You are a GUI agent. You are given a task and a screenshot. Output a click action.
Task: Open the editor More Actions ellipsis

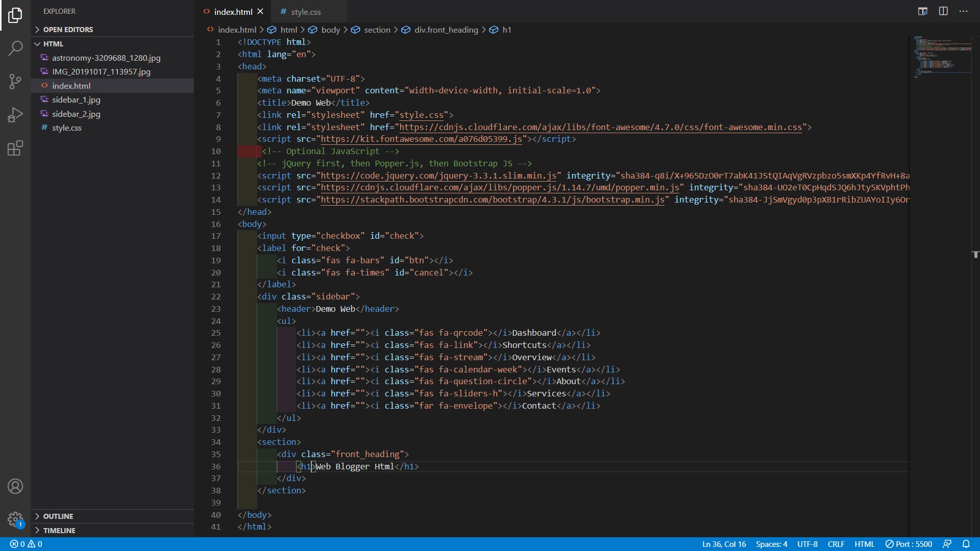[x=963, y=11]
